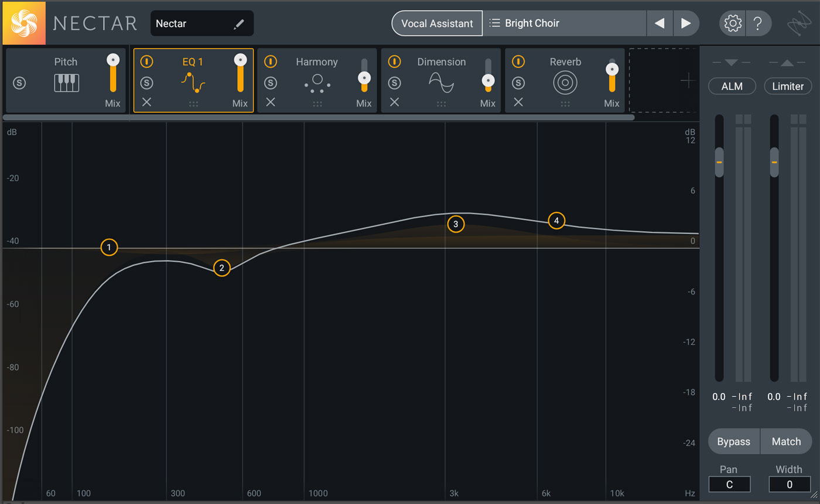Image resolution: width=820 pixels, height=504 pixels.
Task: Click the iZotope squiggle logo at top right
Action: click(799, 24)
